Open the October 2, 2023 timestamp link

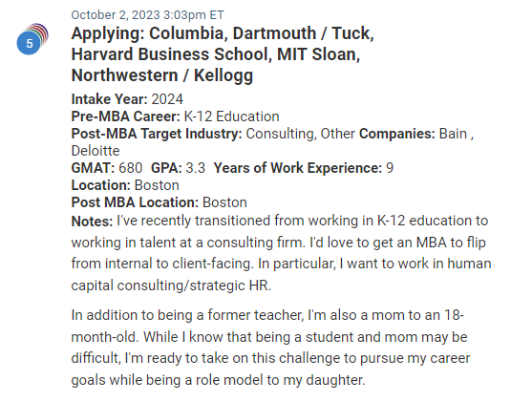click(x=148, y=15)
